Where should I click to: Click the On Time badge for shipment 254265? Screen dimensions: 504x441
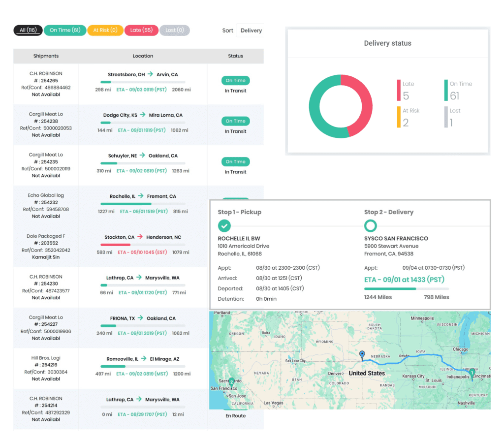point(235,80)
